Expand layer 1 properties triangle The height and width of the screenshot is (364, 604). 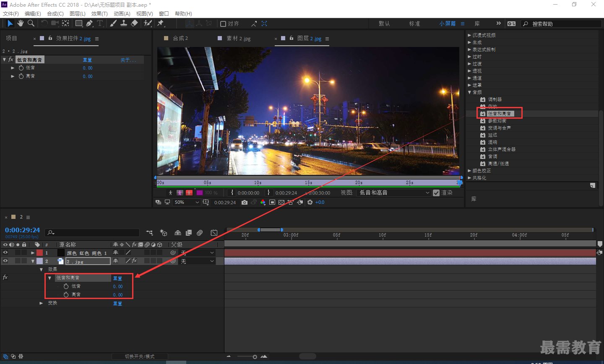click(32, 253)
